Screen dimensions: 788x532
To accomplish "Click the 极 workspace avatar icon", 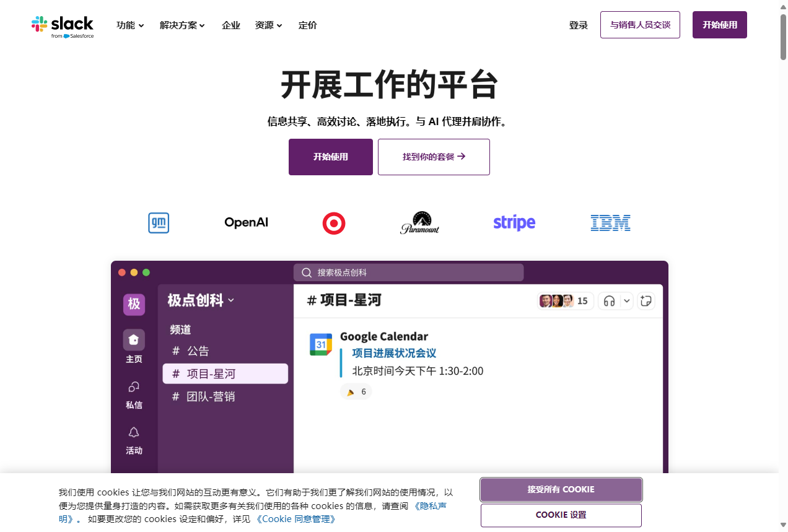I will (x=134, y=304).
